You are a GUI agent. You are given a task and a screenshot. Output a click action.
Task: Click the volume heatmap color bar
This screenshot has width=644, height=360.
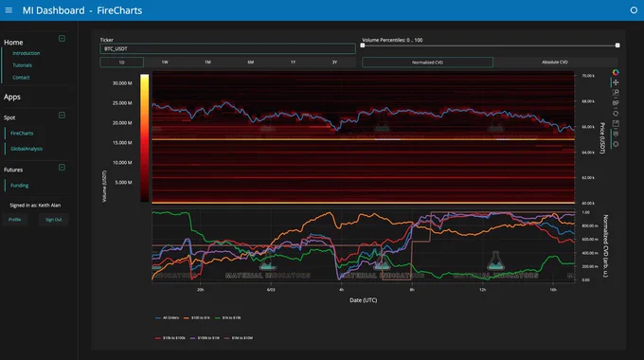[x=145, y=137]
